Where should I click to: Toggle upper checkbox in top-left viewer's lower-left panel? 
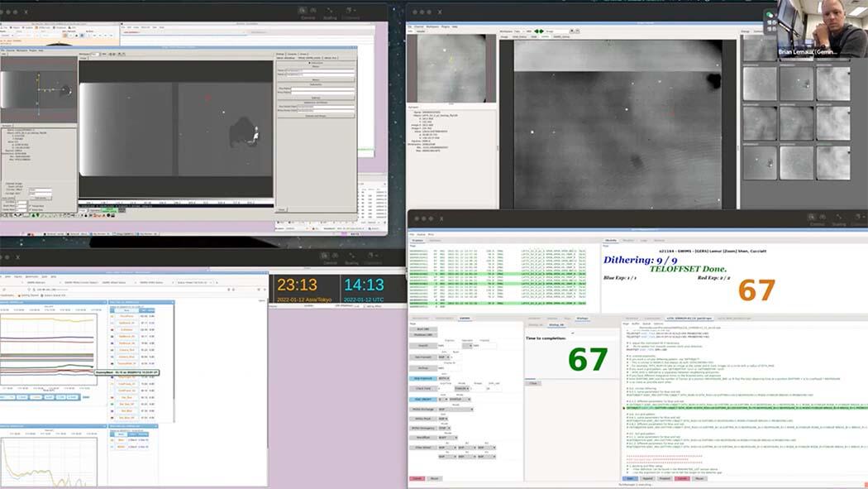31,205
